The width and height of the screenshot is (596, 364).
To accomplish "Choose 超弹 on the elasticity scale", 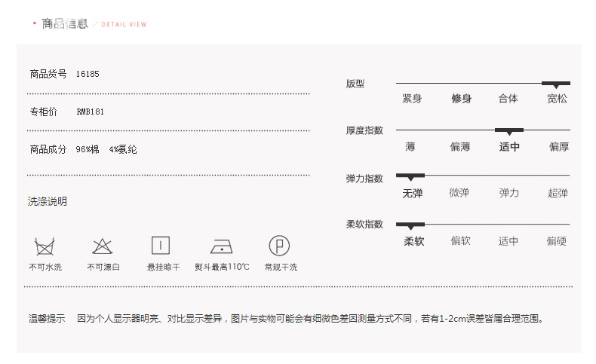I will point(558,194).
